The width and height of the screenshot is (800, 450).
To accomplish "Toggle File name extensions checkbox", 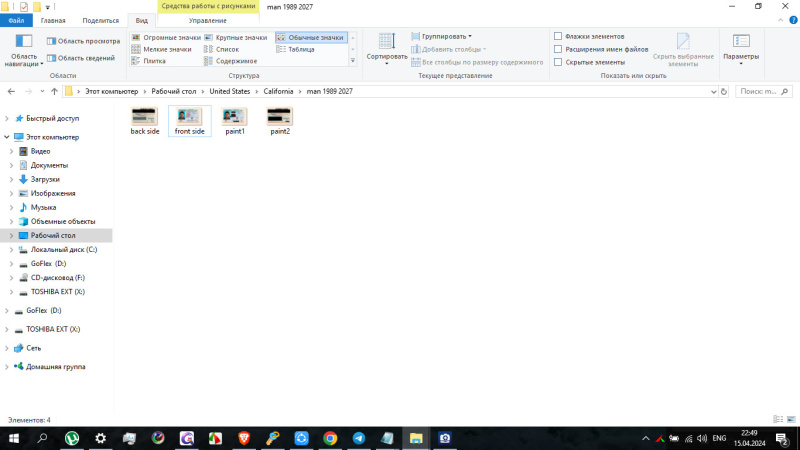I will (558, 49).
